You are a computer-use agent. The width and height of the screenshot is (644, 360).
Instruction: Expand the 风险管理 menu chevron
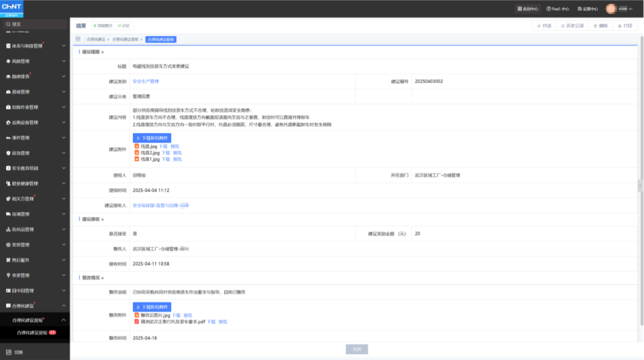click(x=64, y=61)
